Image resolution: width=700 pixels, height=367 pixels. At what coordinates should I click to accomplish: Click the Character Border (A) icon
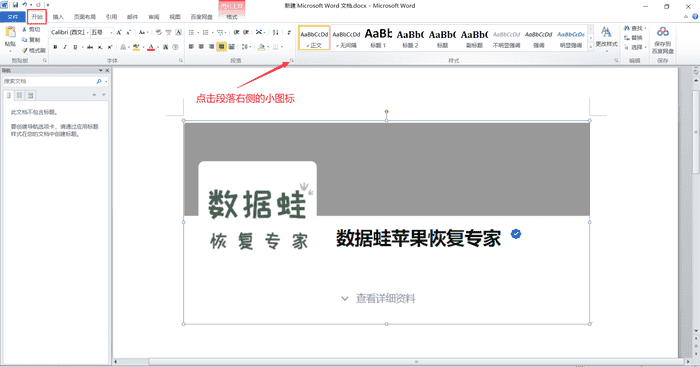(179, 32)
